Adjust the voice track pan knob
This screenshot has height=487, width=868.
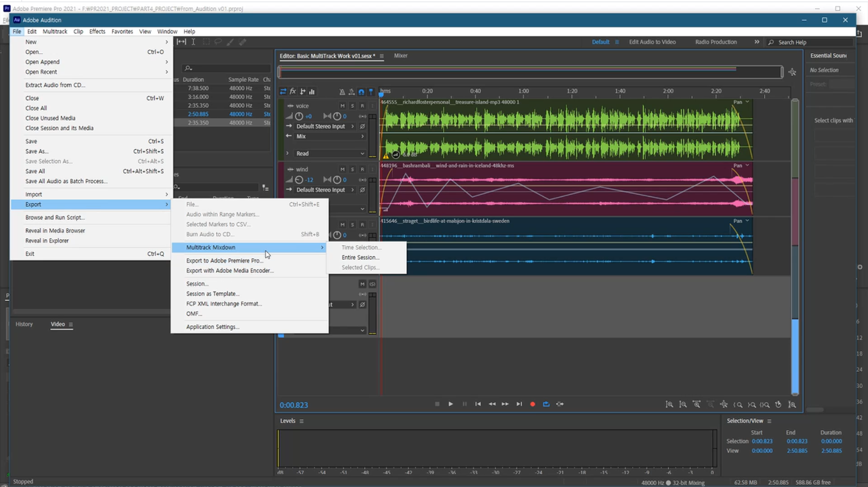336,117
